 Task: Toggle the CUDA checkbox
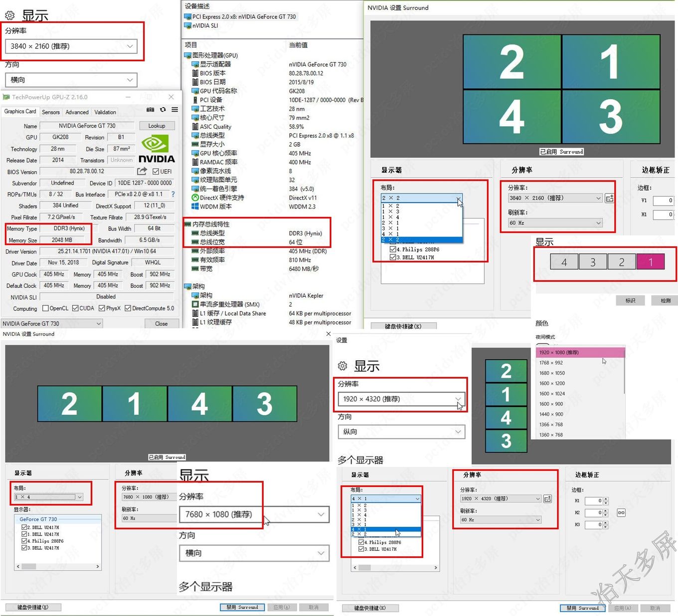(x=75, y=308)
